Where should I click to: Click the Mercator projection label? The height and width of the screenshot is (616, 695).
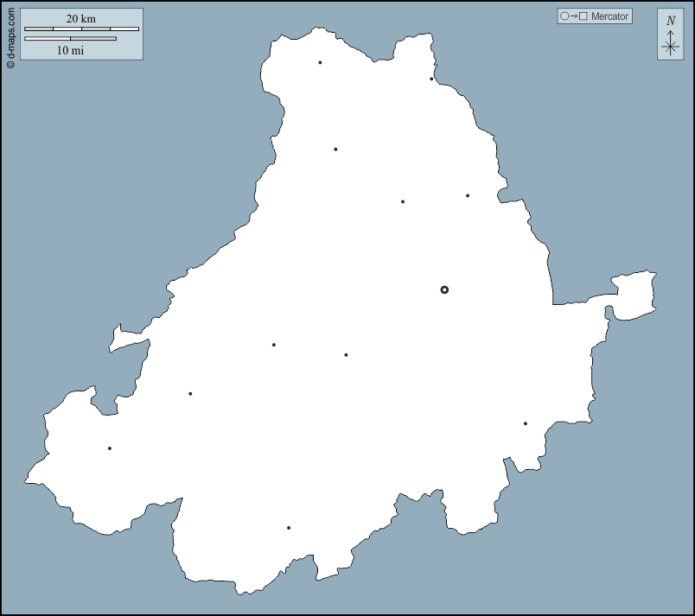610,16
